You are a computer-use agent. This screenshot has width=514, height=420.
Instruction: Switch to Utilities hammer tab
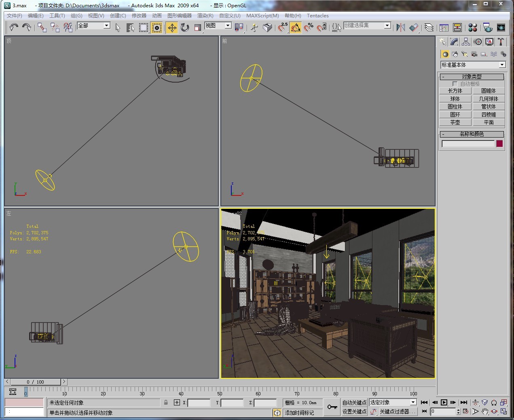coord(501,42)
